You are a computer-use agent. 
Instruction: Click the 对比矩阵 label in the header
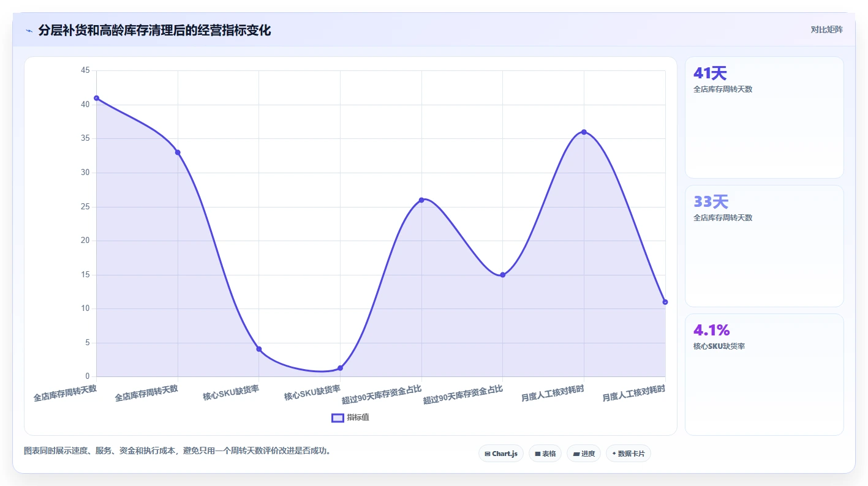coord(826,29)
